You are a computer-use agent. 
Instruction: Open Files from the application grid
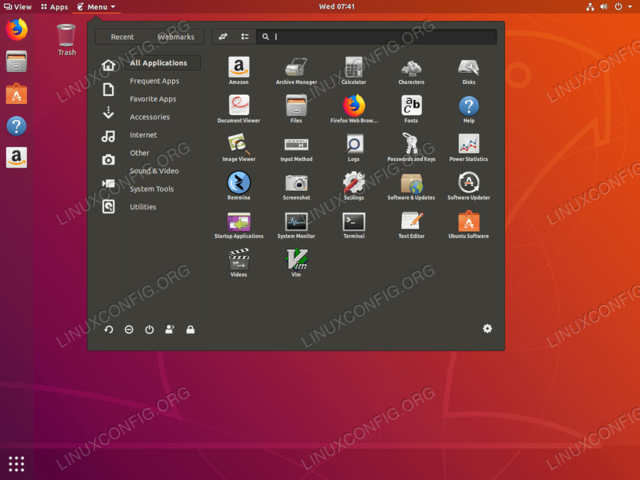[296, 109]
